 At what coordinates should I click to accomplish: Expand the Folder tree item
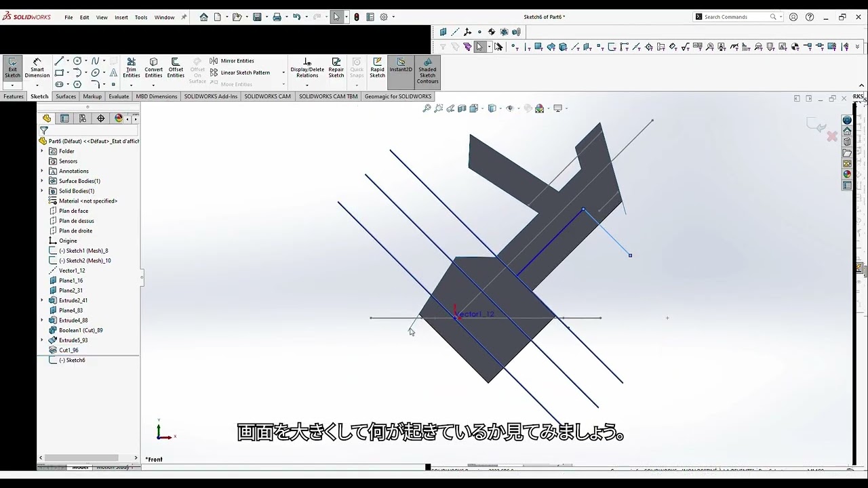coord(42,151)
